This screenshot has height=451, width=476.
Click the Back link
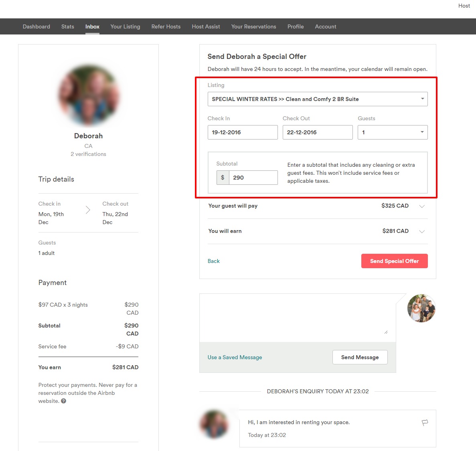(213, 261)
